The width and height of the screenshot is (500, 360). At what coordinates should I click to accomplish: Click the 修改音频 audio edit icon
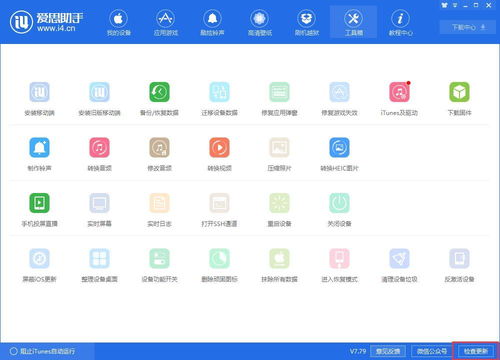pos(159,147)
